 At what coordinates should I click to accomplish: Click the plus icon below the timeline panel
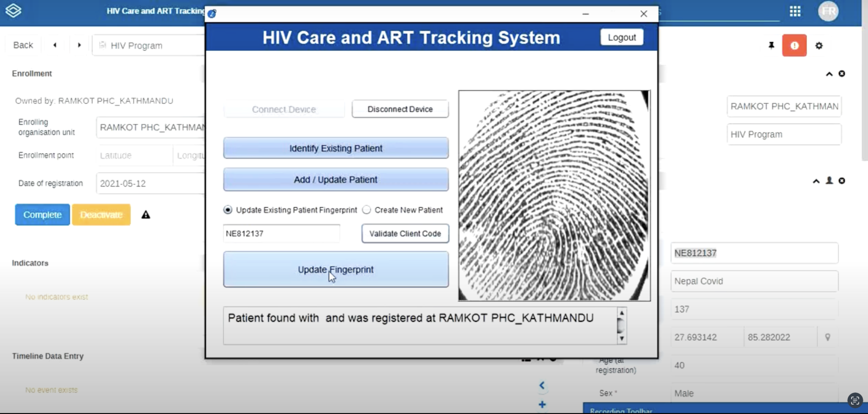[x=542, y=404]
